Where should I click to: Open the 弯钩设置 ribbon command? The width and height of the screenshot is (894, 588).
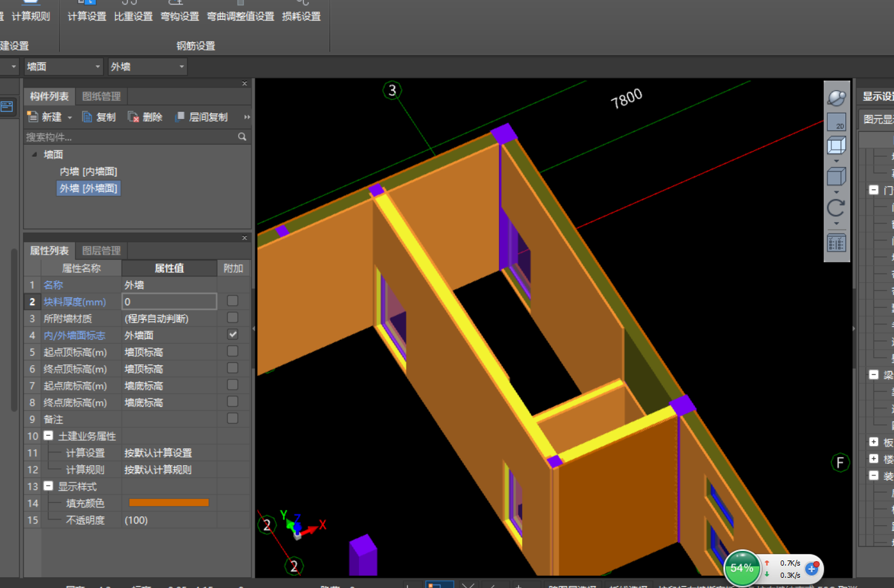coord(180,11)
